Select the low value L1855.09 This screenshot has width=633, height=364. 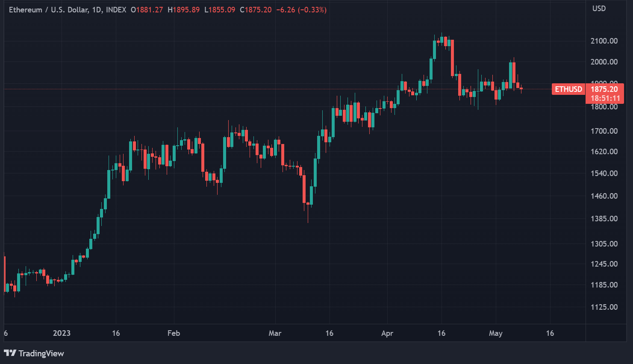219,10
